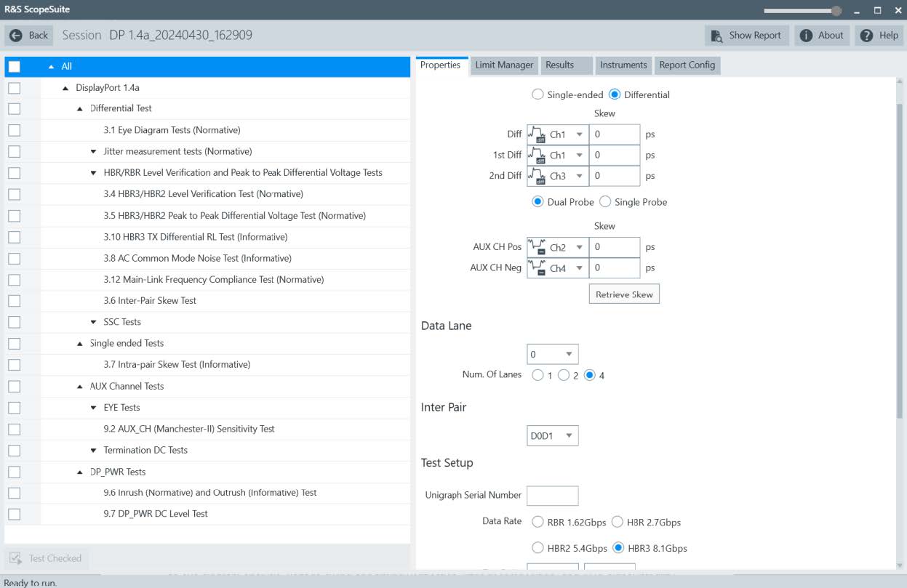The image size is (907, 588).
Task: Open the Report Config tab
Action: tap(687, 65)
